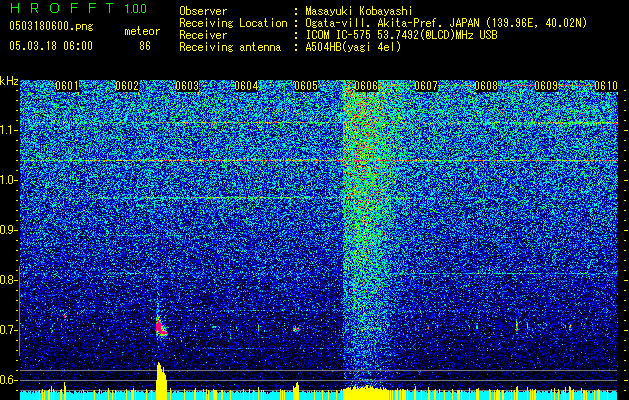
Task: Click the ICOM IC-575 receiver text
Action: (x=401, y=35)
